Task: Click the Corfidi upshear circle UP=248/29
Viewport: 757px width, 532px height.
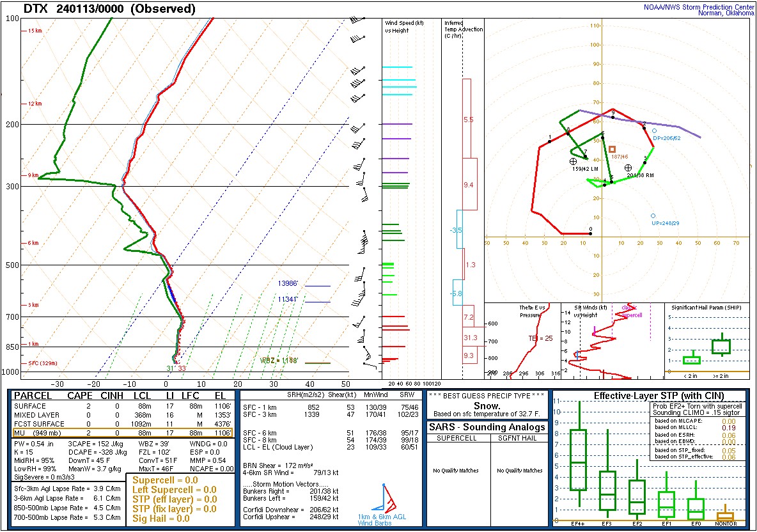Action: 653,216
